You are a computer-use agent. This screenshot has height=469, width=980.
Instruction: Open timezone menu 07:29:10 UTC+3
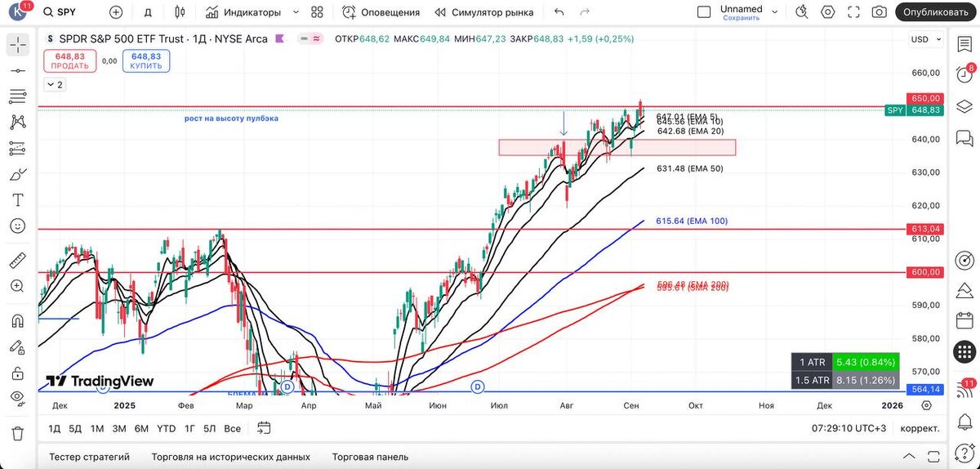pos(849,428)
